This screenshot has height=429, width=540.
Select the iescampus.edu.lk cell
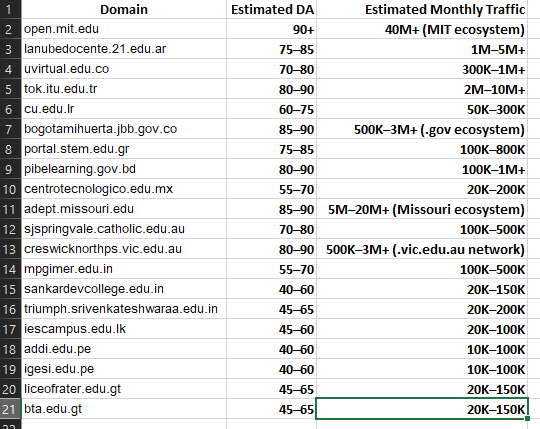pos(124,328)
